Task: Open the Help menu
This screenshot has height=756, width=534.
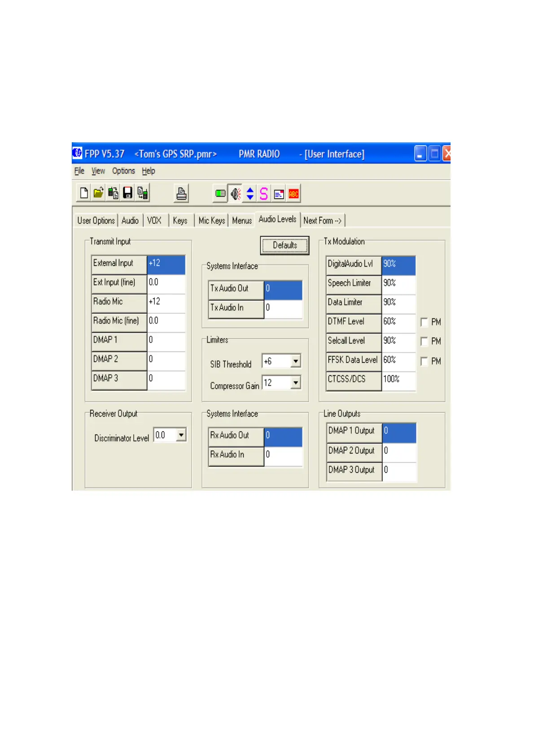Action: 149,171
